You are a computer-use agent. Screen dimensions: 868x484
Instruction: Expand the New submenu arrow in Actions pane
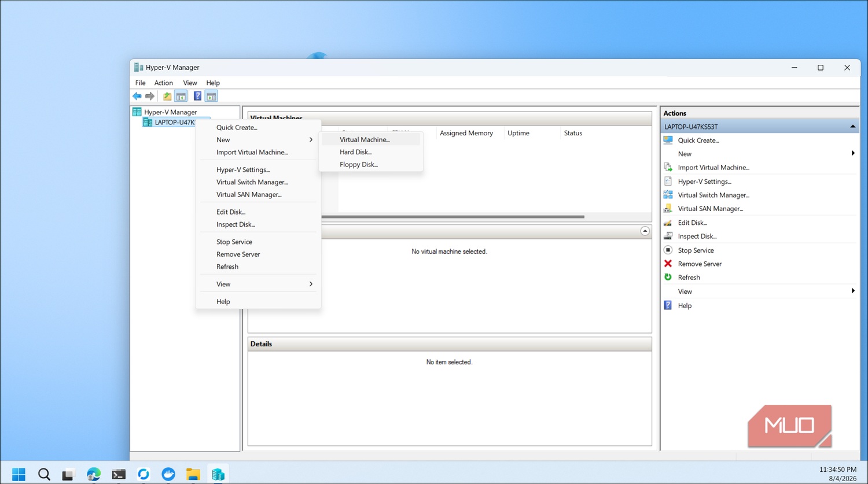coord(853,153)
